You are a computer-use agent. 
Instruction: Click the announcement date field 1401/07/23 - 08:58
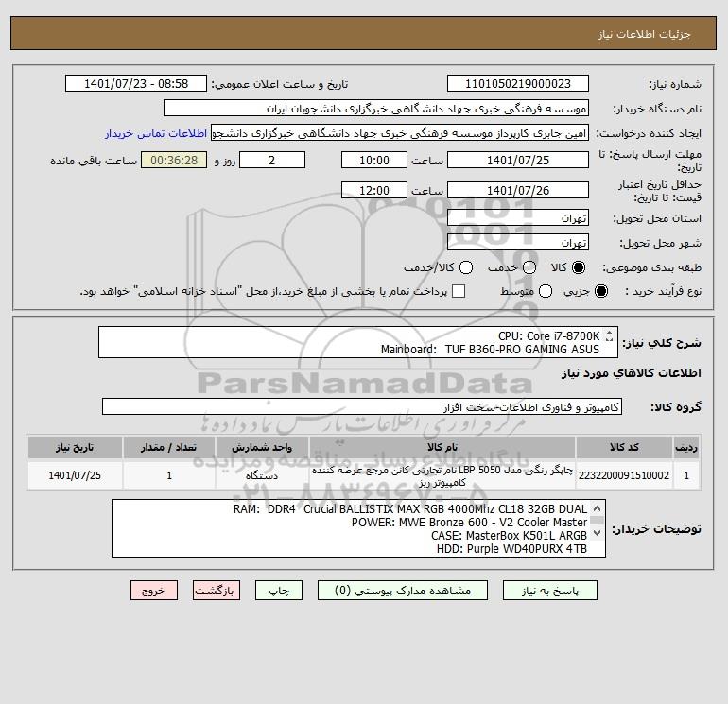[136, 83]
